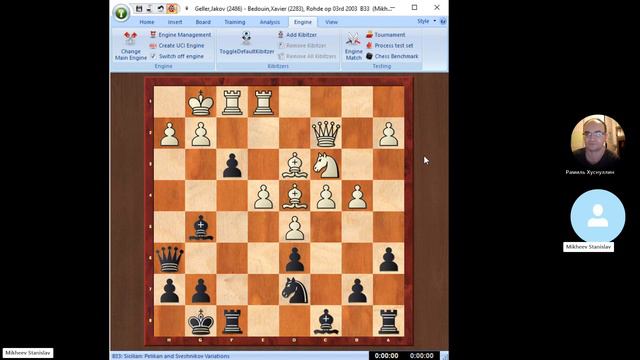Image resolution: width=640 pixels, height=360 pixels.
Task: Click Create UCI Engine
Action: (x=177, y=46)
